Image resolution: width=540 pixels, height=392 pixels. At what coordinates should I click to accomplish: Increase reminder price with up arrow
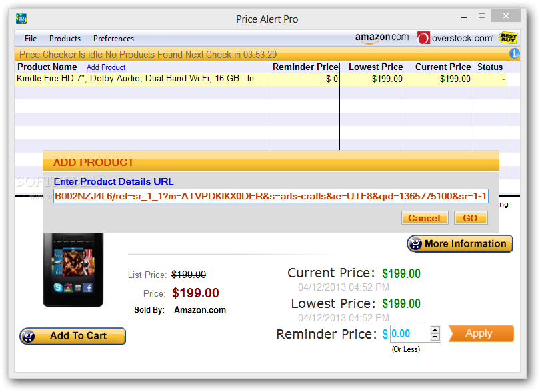pyautogui.click(x=435, y=329)
